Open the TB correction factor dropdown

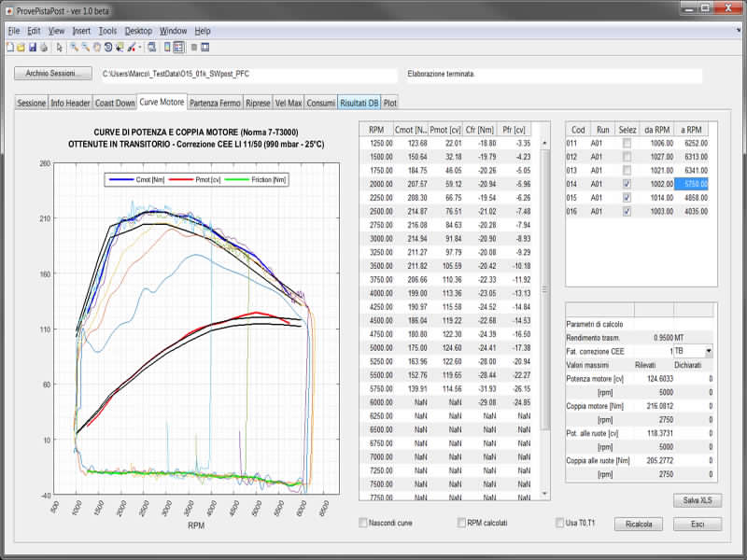pos(709,350)
